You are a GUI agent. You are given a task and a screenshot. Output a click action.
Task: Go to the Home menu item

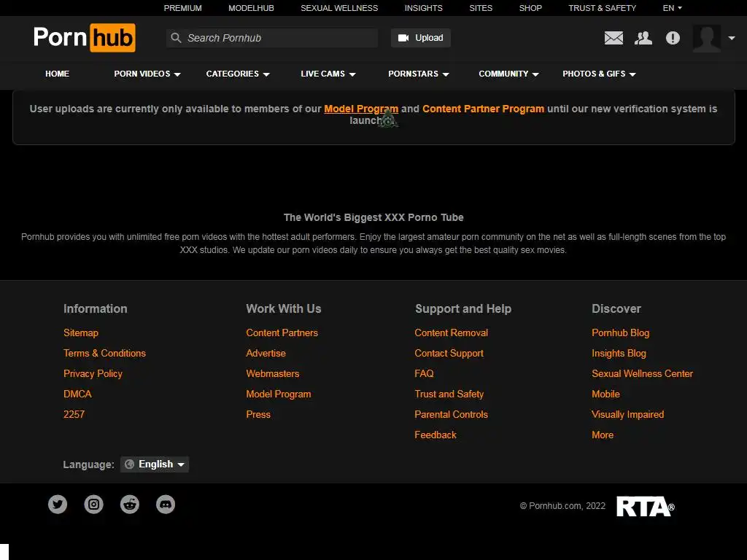pos(57,74)
